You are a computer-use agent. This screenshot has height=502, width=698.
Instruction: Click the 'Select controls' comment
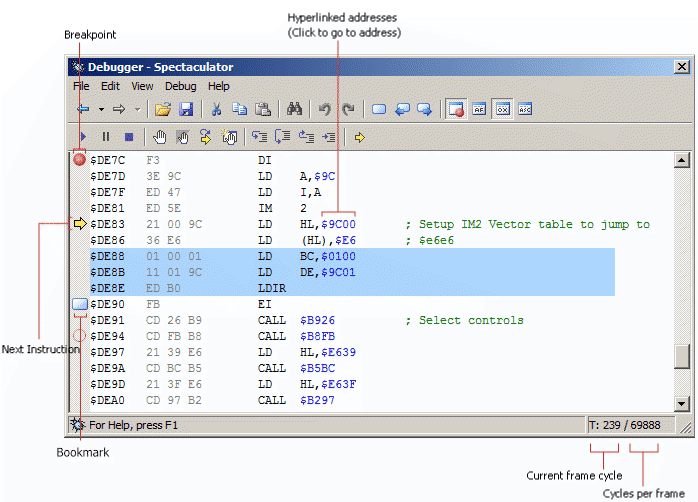click(x=464, y=320)
